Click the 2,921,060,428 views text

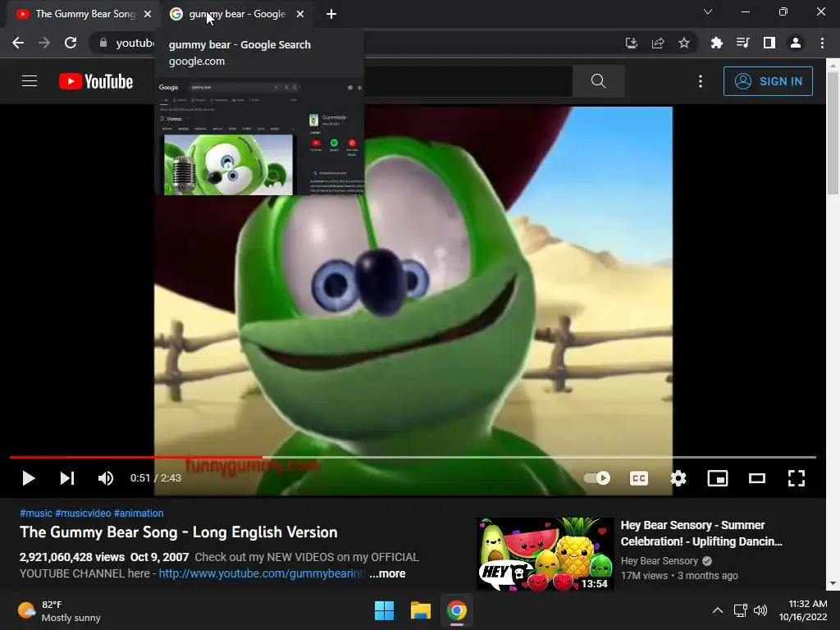[x=72, y=557]
